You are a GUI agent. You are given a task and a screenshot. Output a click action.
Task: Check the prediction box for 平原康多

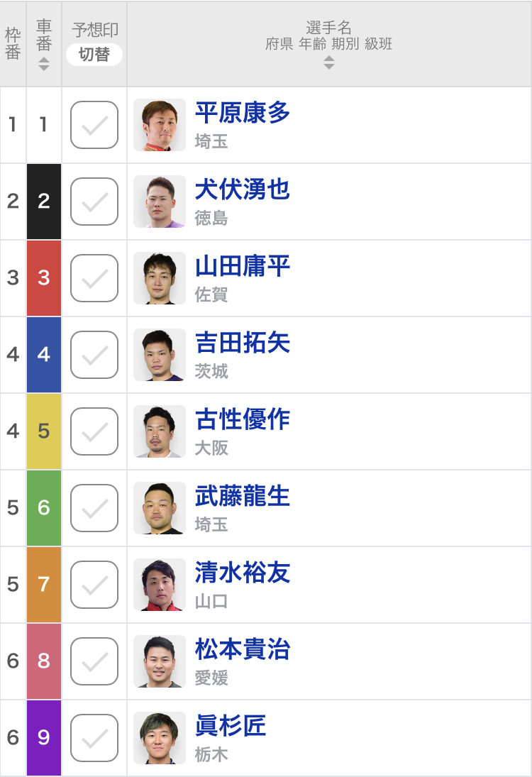click(94, 125)
